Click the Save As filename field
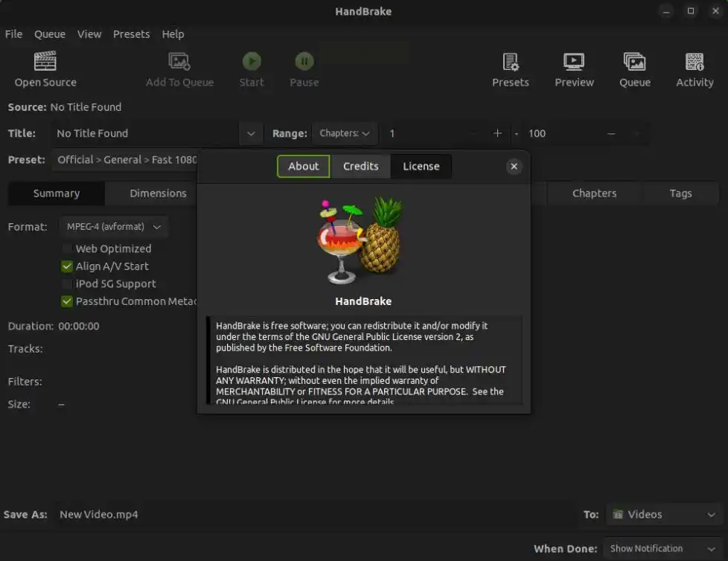The height and width of the screenshot is (561, 728). (x=316, y=514)
